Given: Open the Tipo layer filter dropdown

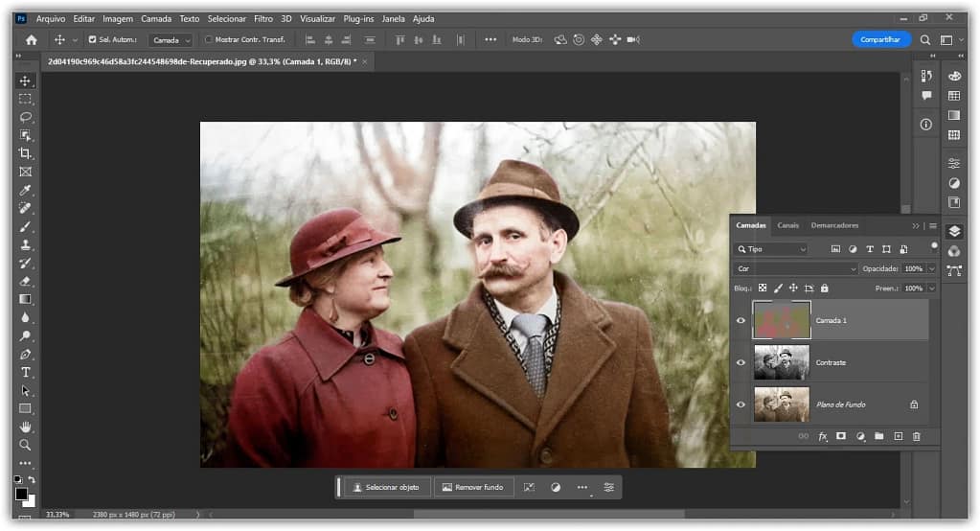Looking at the screenshot, I should pos(772,249).
